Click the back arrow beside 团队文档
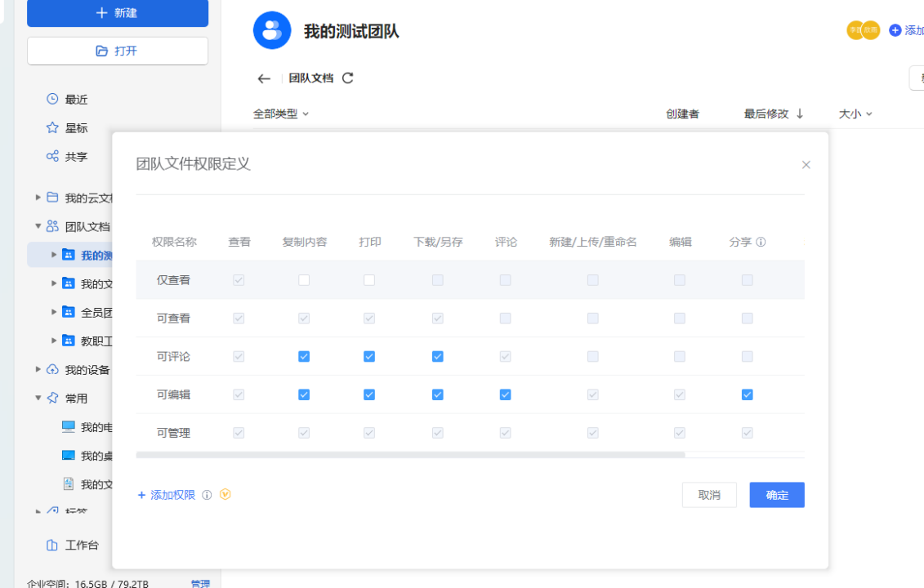The image size is (924, 588). pyautogui.click(x=263, y=79)
